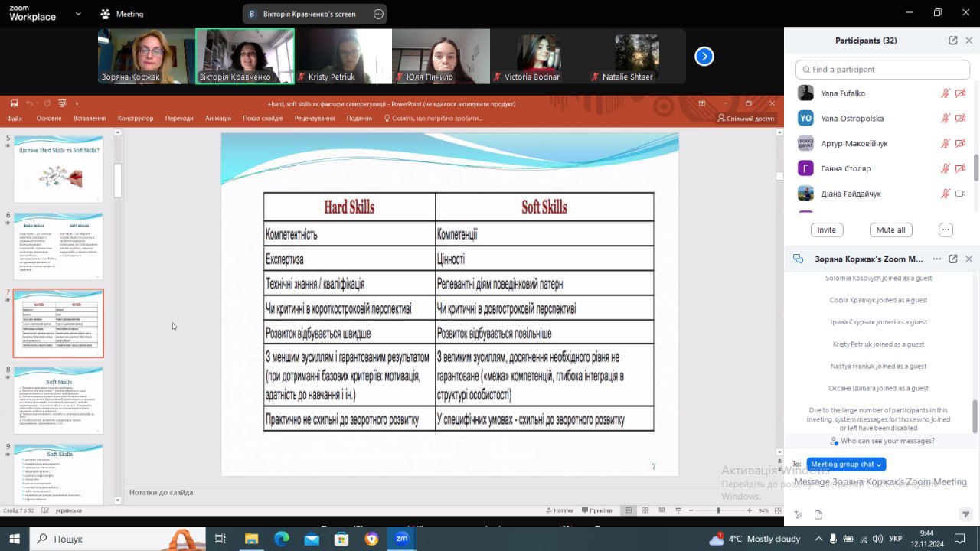Click the Mute all button

click(x=890, y=230)
